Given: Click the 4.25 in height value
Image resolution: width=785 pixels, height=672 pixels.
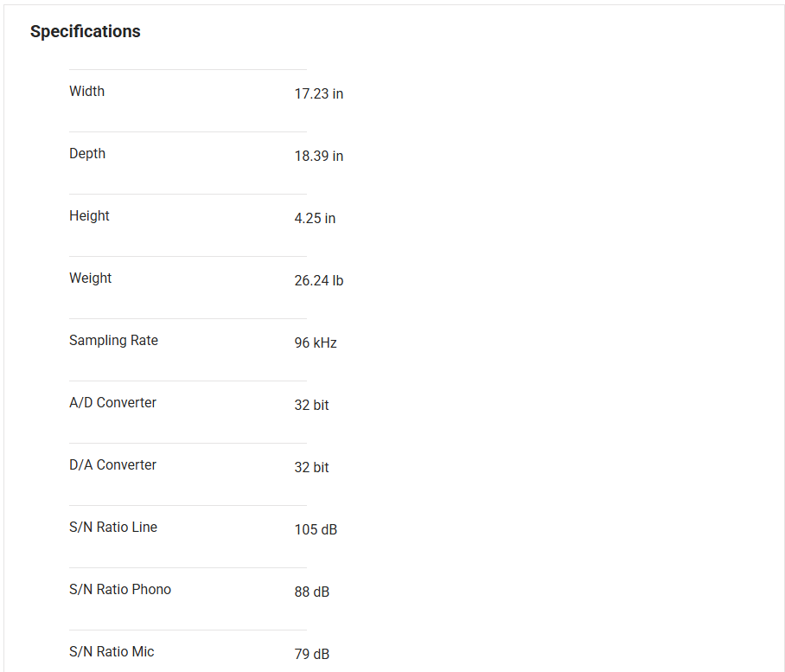Looking at the screenshot, I should click(x=315, y=218).
